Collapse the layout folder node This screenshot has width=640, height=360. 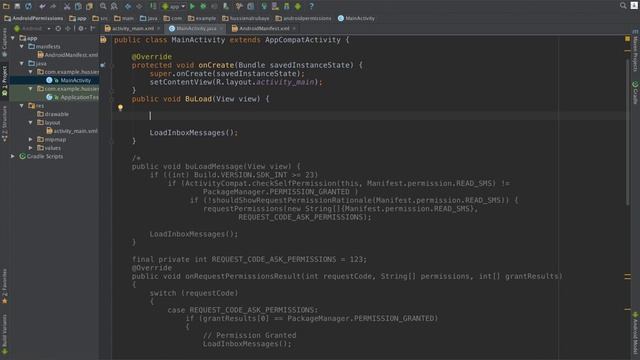[31, 122]
